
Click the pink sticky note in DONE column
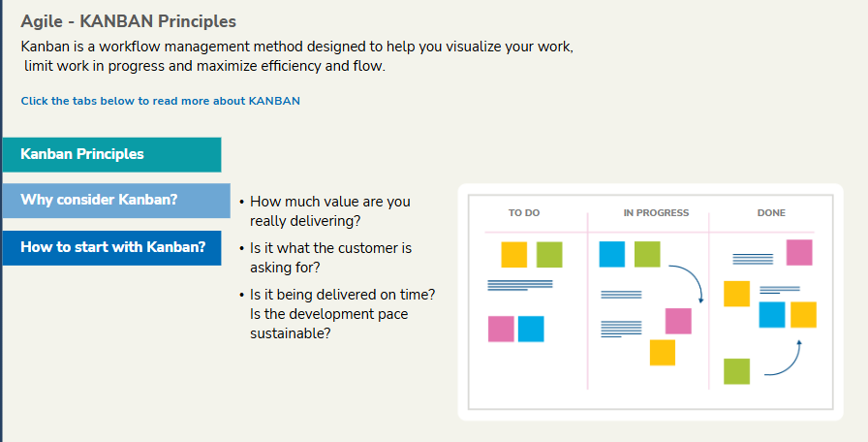tap(799, 253)
